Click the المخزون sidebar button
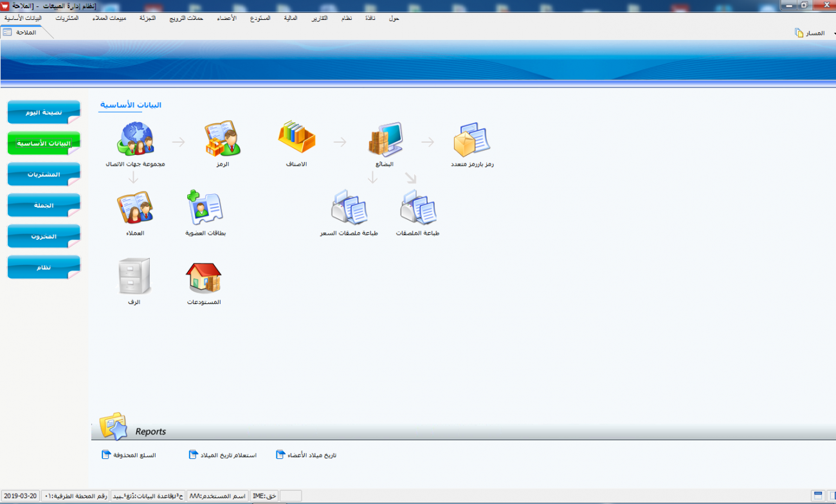The image size is (836, 504). [44, 236]
